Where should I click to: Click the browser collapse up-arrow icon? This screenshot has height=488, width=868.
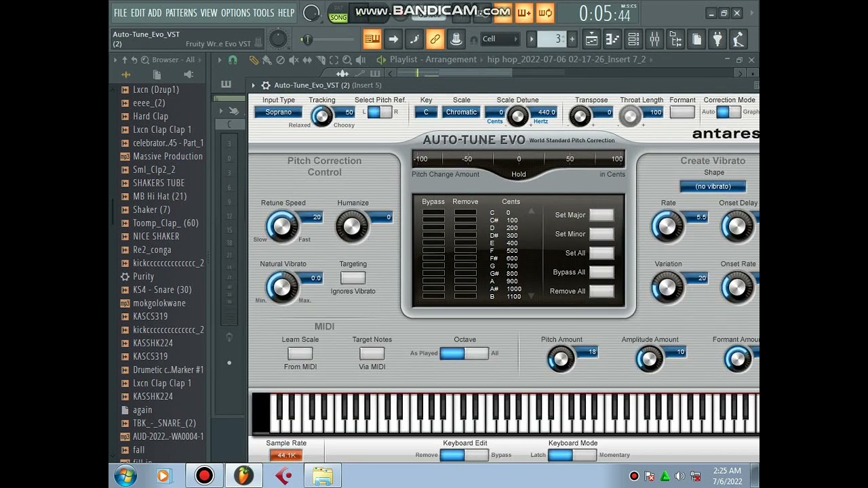point(125,60)
